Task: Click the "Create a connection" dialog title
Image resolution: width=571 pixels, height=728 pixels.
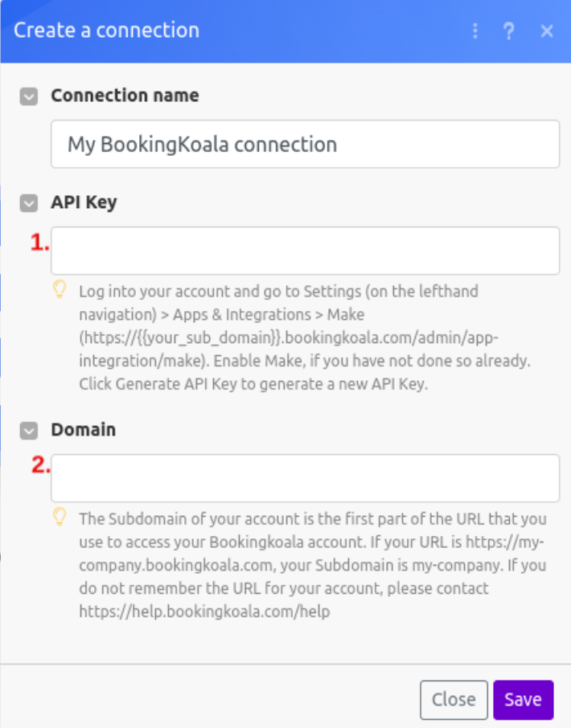Action: coord(106,31)
